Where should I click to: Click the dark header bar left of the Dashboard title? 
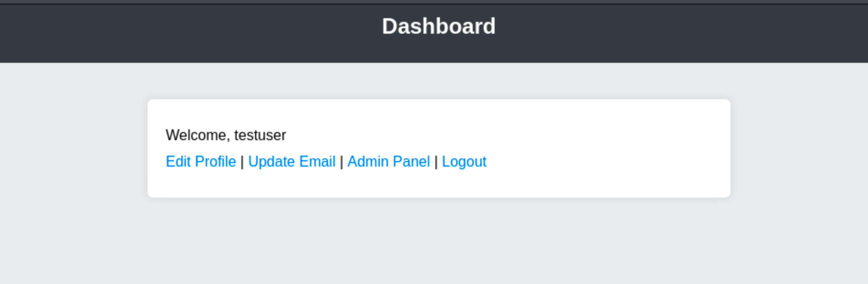(x=182, y=33)
